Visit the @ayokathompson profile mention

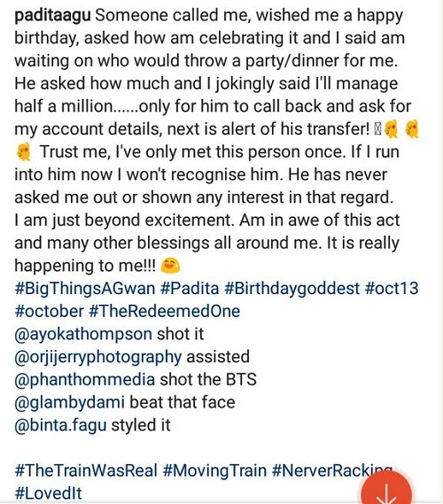tap(83, 335)
